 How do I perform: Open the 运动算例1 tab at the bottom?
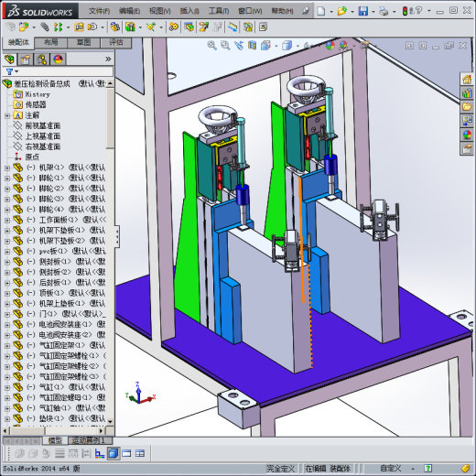[89, 440]
